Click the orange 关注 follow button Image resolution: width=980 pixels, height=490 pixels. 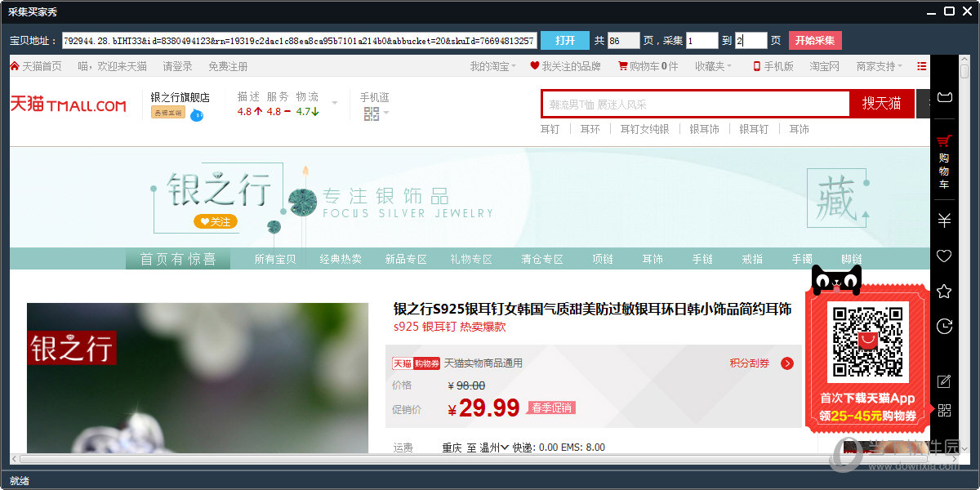click(x=216, y=221)
